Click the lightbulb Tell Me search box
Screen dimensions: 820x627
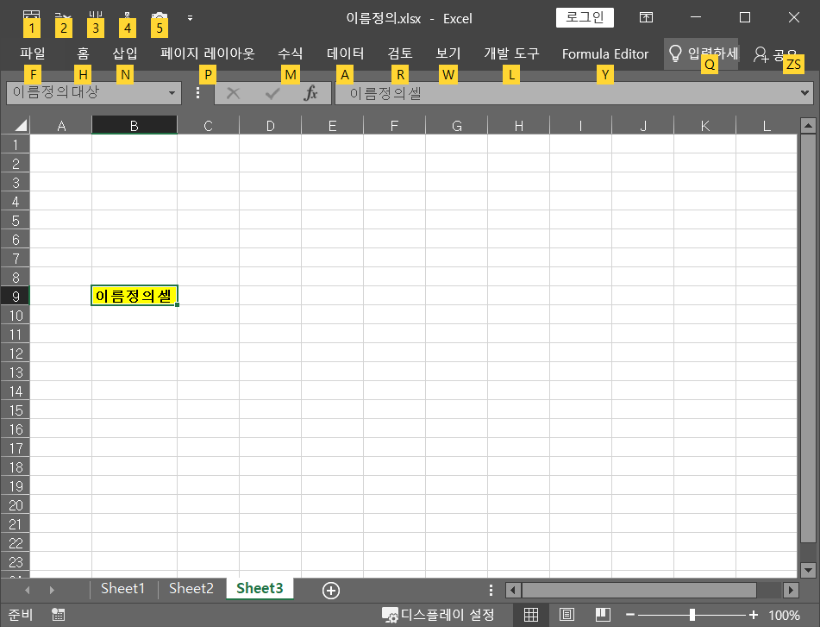coord(701,53)
